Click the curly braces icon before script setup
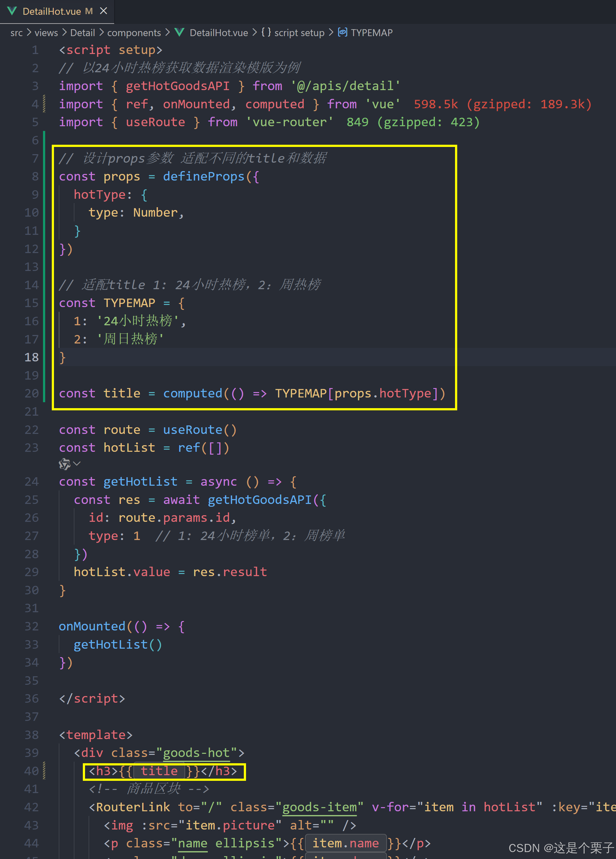 coord(266,32)
